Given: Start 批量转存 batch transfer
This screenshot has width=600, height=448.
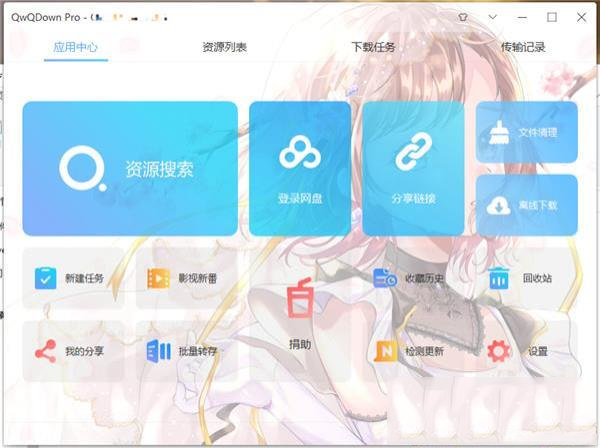Looking at the screenshot, I should coord(184,351).
